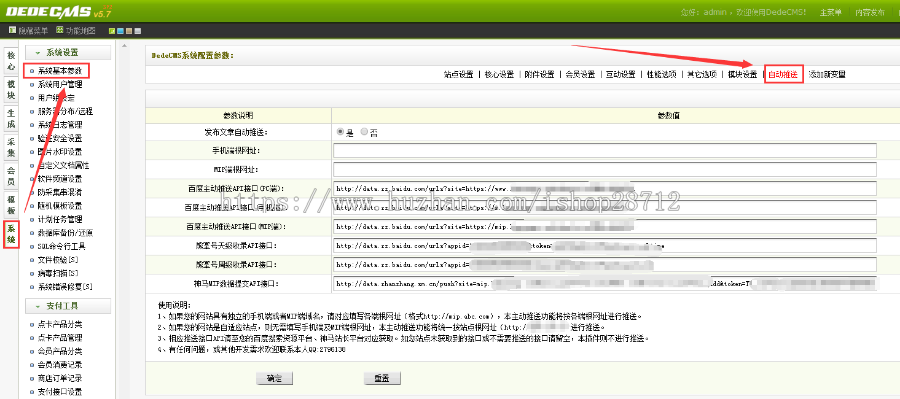Click the 百度主动推送API接口 (PC端) field
900x399 pixels.
605,188
